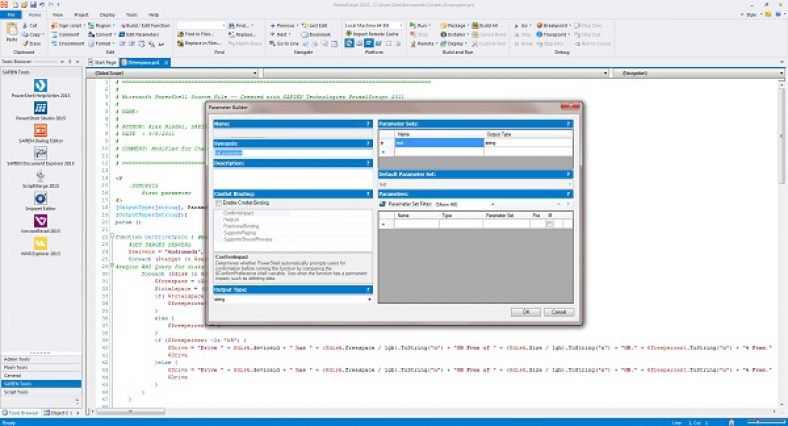Expand the Default Parameter Set dropdown
The width and height of the screenshot is (788, 426).
pos(570,184)
